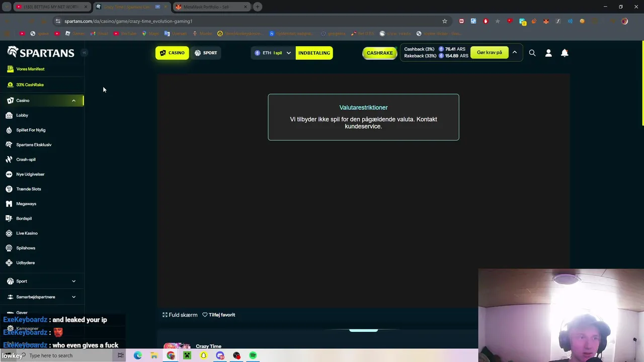Click the 76.41 ARS cashback amount
This screenshot has height=362, width=644.
pos(455,49)
